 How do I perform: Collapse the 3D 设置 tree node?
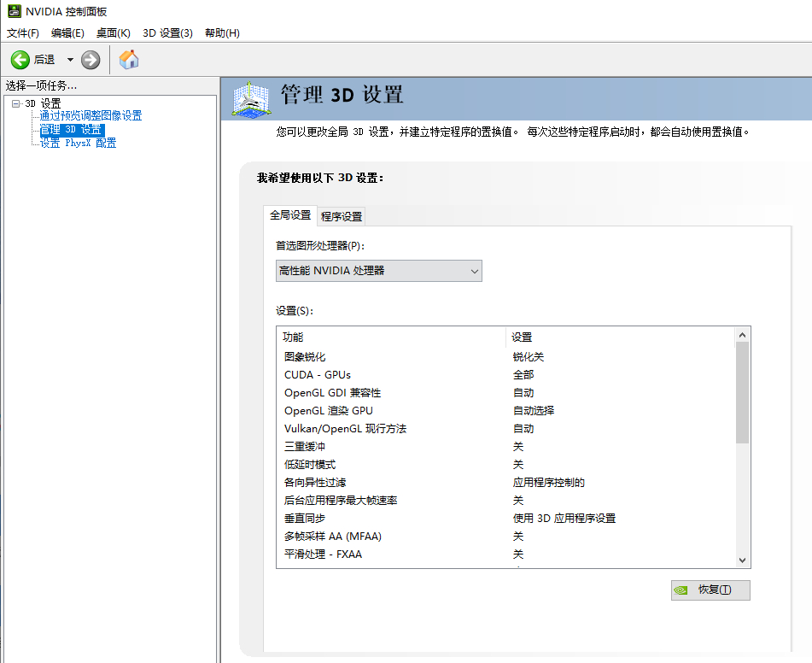pyautogui.click(x=15, y=103)
